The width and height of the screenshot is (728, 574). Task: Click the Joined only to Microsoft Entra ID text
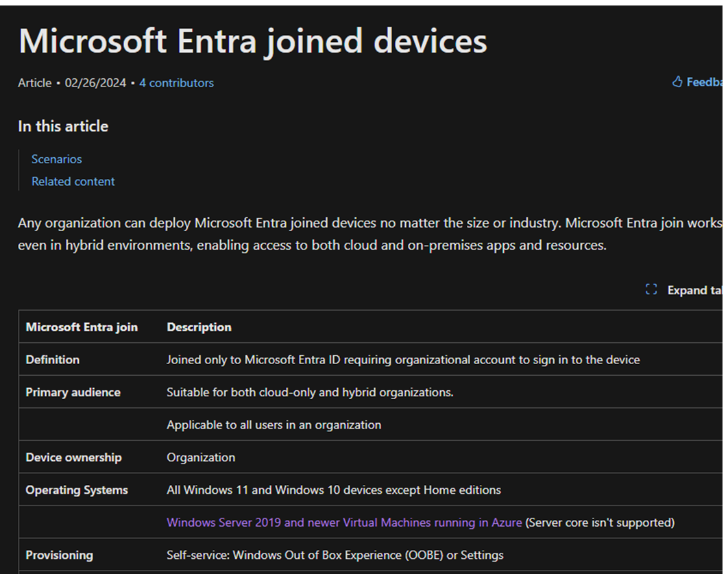click(403, 360)
